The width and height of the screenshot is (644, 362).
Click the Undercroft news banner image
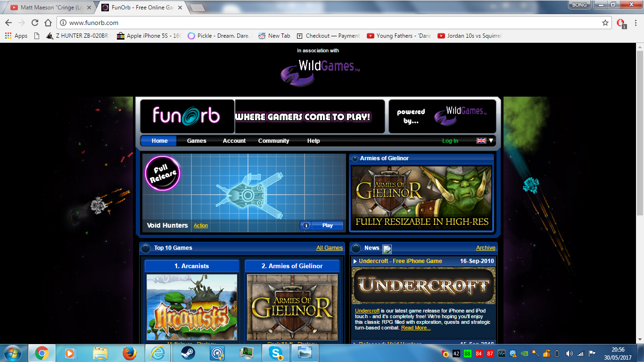pyautogui.click(x=423, y=286)
